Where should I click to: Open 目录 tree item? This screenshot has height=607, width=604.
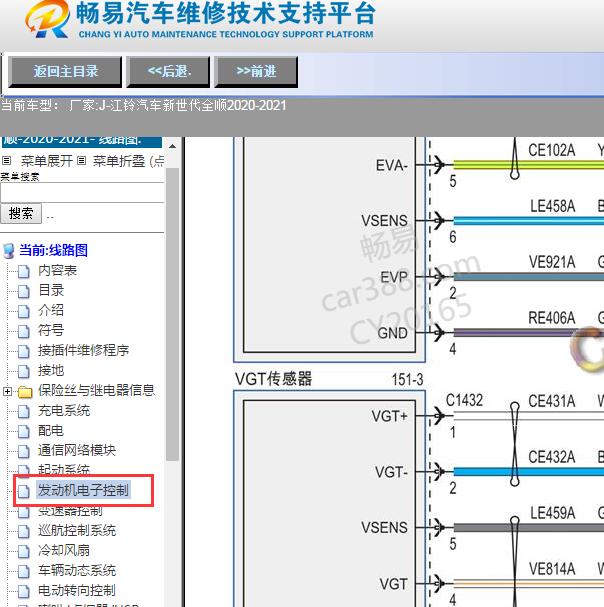51,290
